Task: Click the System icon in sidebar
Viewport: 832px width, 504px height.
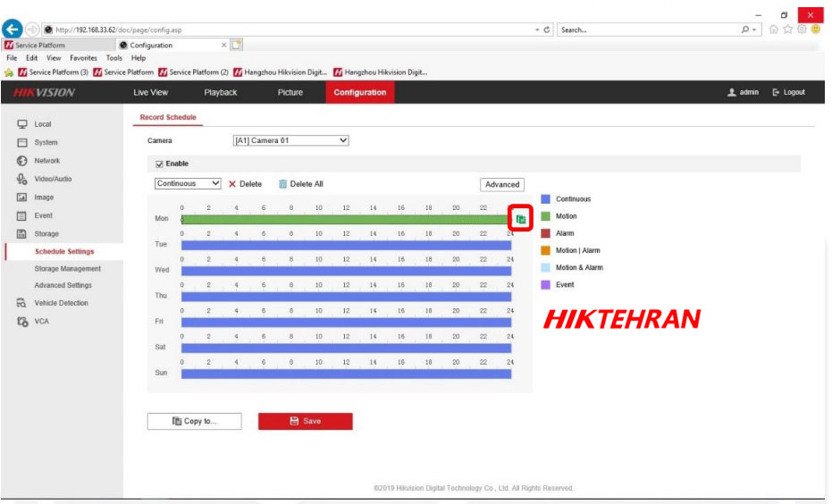Action: click(21, 142)
